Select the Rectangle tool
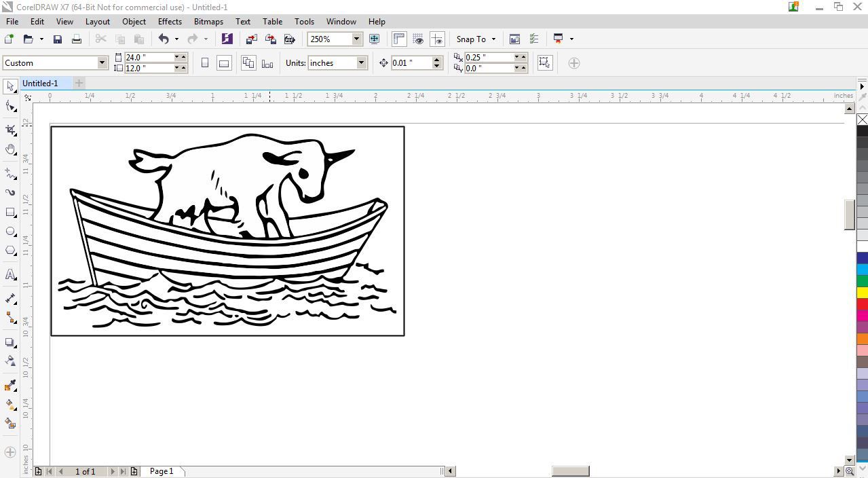The image size is (868, 478). pos(10,213)
